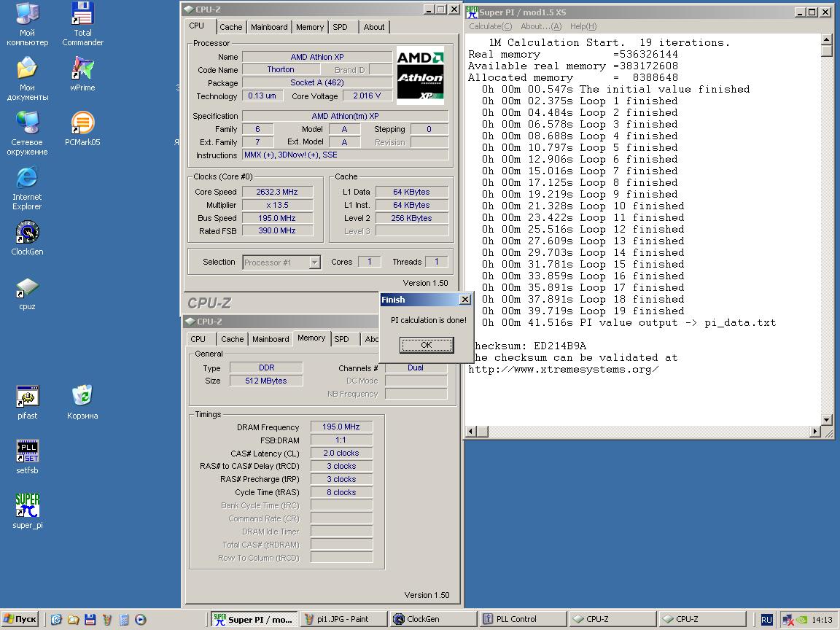Open the Пуск start button
The width and height of the screenshot is (840, 630).
pyautogui.click(x=20, y=619)
